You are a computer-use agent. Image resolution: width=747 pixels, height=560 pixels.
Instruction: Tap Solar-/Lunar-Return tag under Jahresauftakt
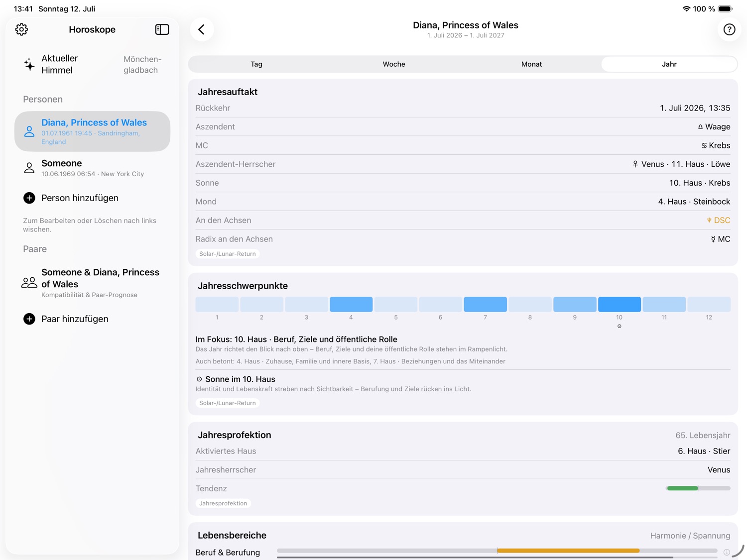228,254
